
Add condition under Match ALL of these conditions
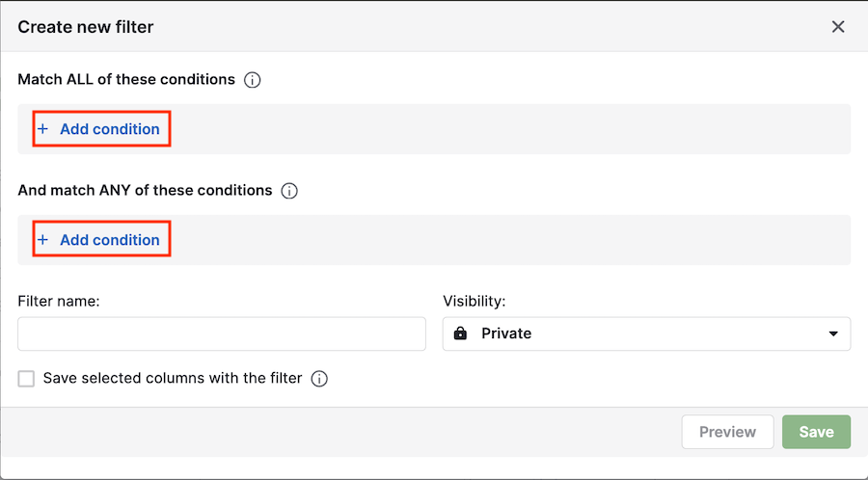coord(109,129)
